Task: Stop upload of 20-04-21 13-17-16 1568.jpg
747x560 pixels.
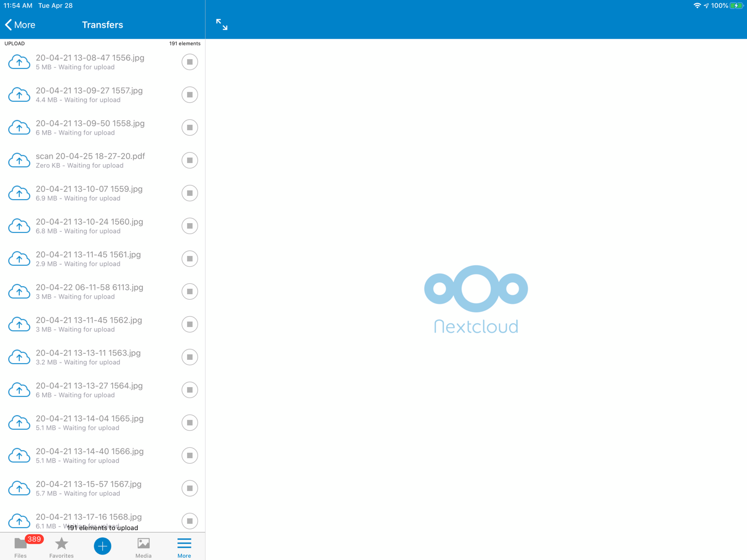Action: pos(190,521)
